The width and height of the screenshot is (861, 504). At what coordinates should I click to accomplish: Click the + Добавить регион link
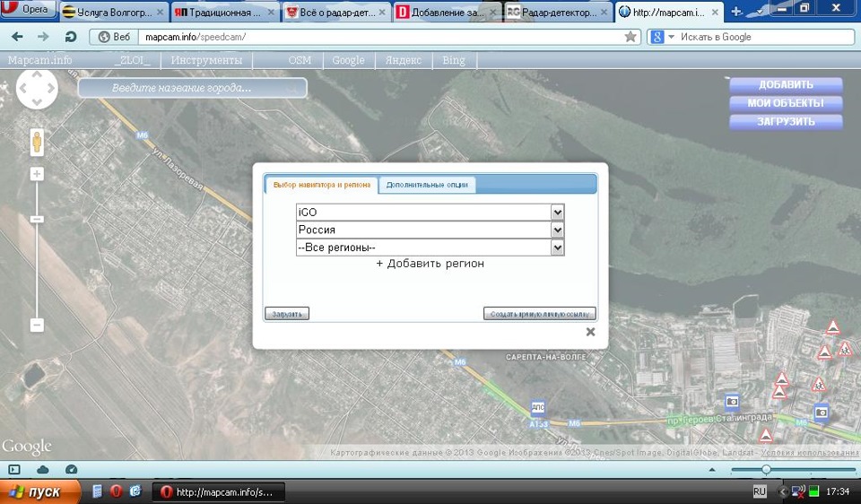(x=430, y=264)
